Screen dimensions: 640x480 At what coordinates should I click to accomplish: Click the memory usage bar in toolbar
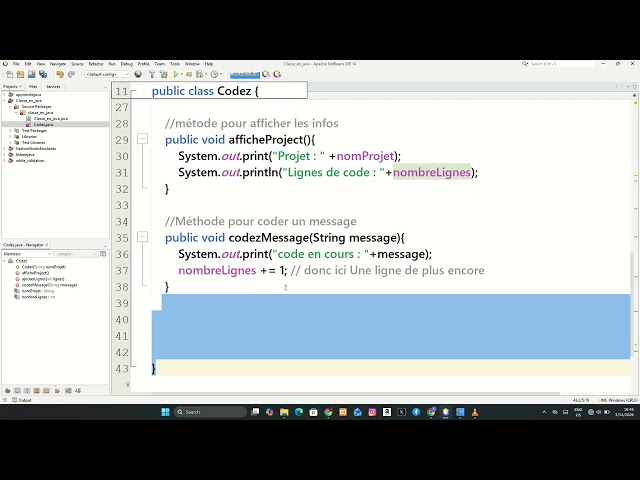pos(245,74)
